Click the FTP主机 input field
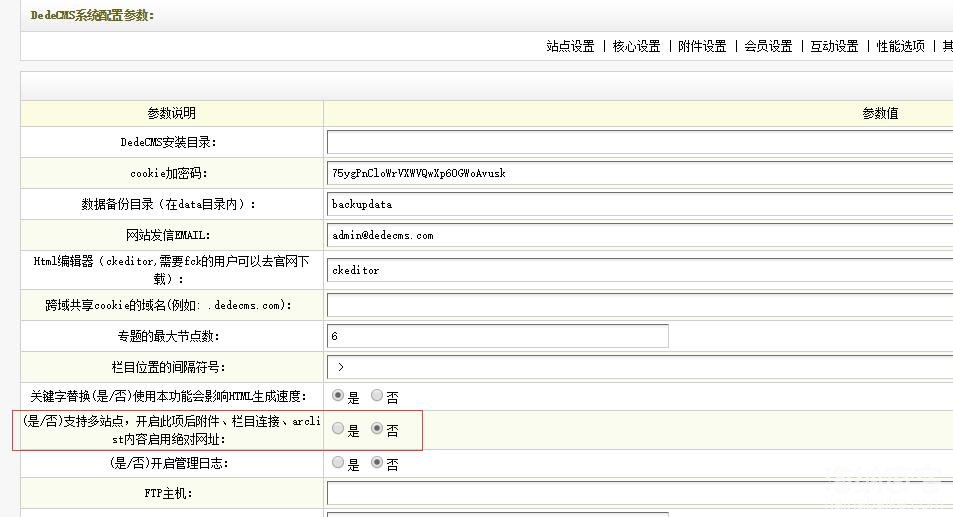953x517 pixels. 640,493
